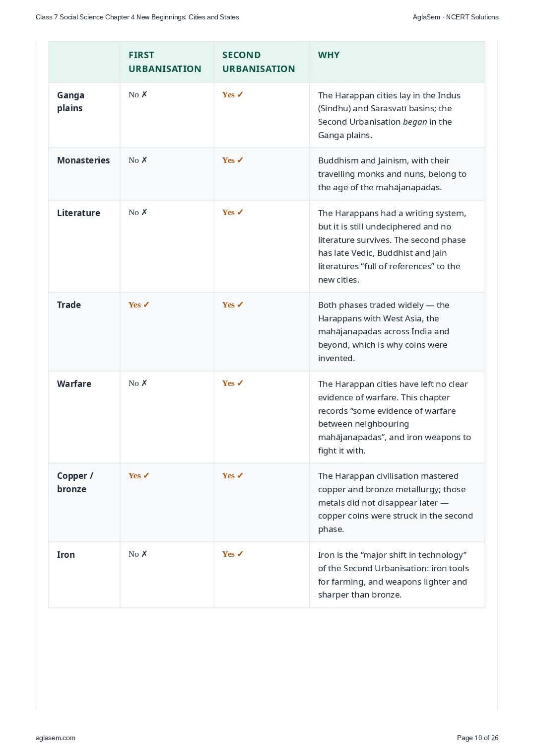Click the No ✗ mark in the Warfare row
Viewport: 534px width, 756px height.
pos(138,383)
